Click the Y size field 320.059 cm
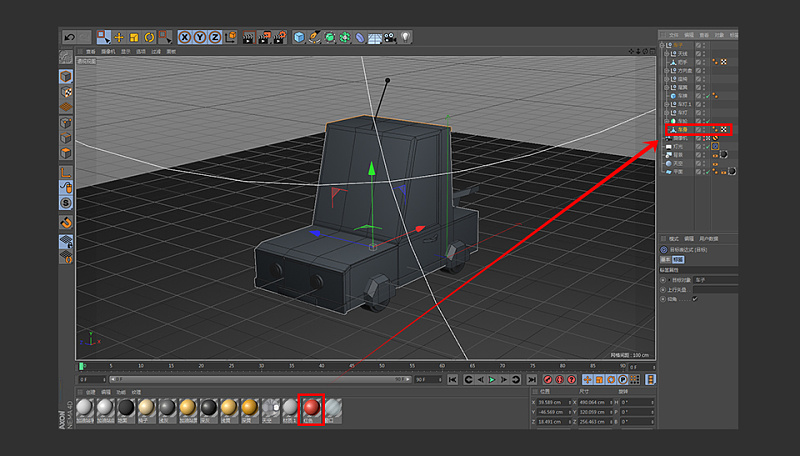This screenshot has width=800, height=456. pyautogui.click(x=595, y=412)
